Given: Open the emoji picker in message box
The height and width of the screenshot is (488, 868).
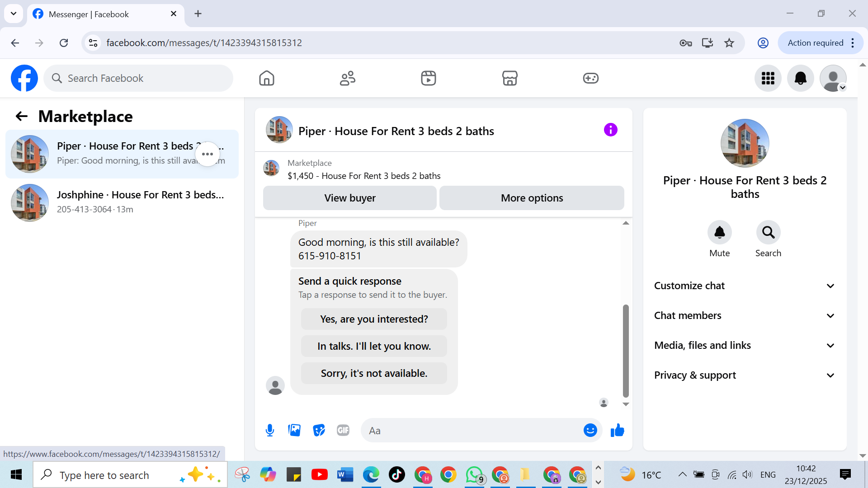Looking at the screenshot, I should (x=590, y=430).
